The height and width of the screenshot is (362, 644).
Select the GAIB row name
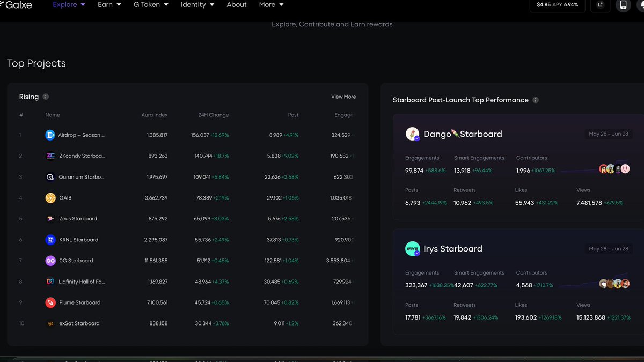click(x=65, y=198)
